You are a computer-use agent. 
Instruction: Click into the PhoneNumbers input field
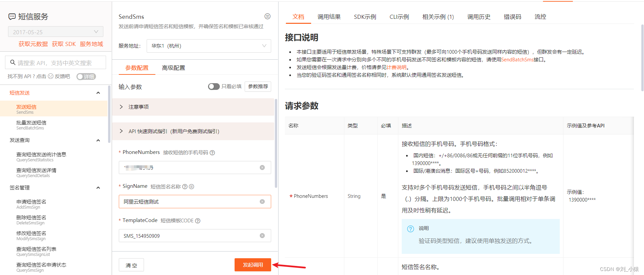[x=195, y=167]
